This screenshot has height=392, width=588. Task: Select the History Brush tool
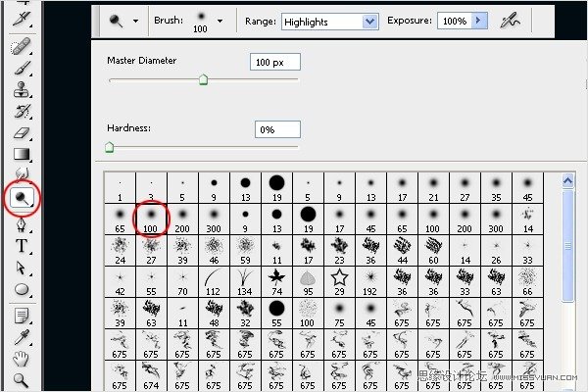[x=22, y=112]
